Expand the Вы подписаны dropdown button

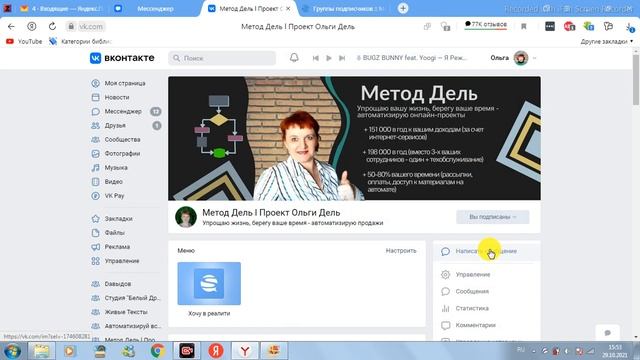[493, 217]
